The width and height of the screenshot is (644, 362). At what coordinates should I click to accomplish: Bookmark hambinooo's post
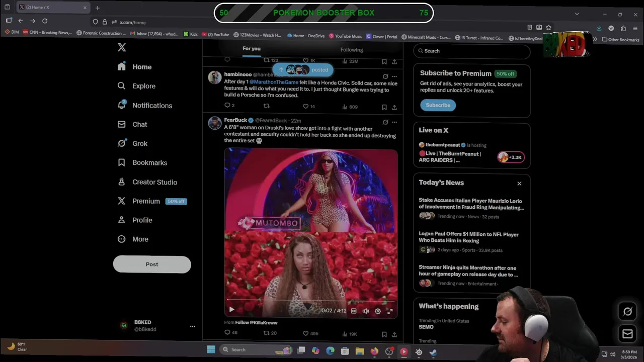click(384, 107)
